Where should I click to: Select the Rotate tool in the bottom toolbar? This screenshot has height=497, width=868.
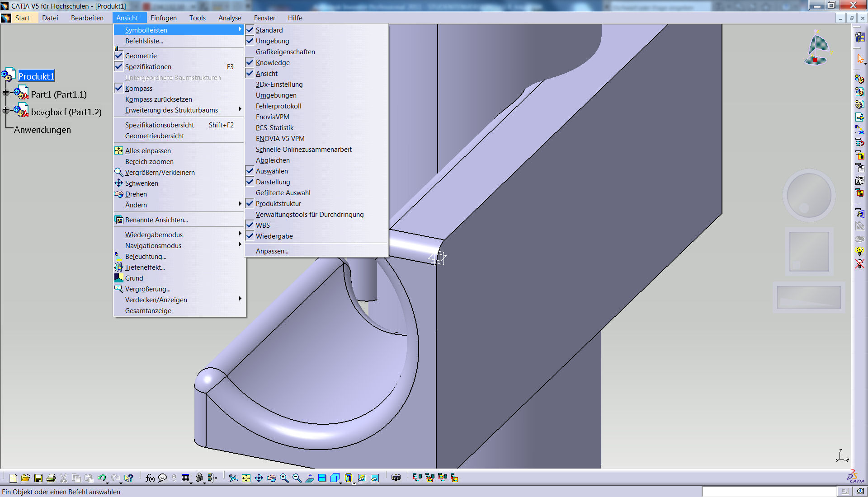point(271,478)
